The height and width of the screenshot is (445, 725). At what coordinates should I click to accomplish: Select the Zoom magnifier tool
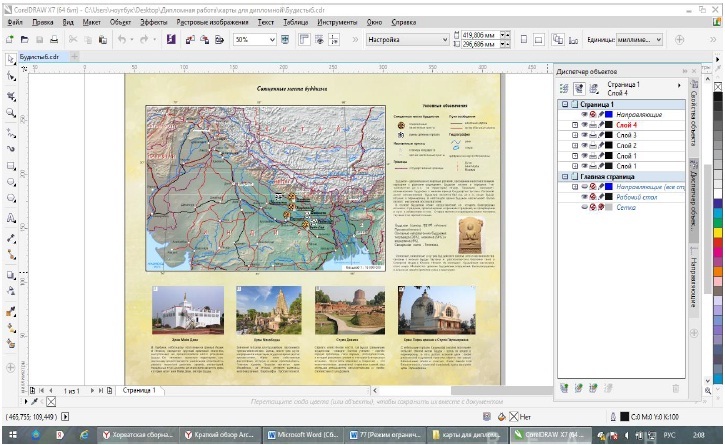(10, 113)
